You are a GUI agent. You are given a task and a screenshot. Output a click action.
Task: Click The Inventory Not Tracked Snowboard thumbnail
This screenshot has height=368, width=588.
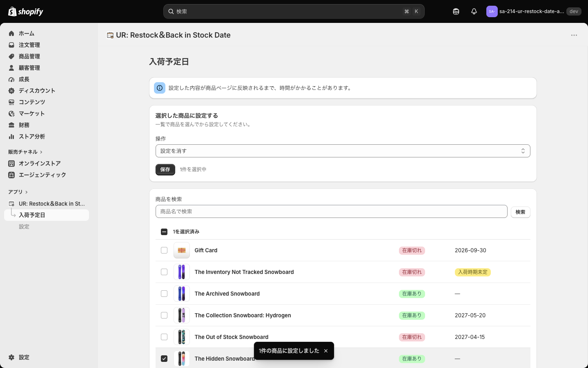pos(182,272)
